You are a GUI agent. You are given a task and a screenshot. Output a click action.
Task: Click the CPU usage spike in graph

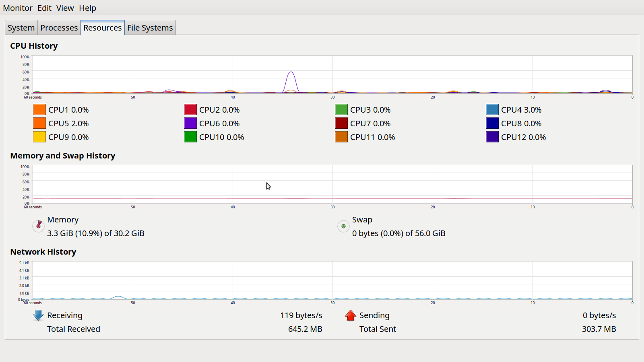(x=291, y=73)
